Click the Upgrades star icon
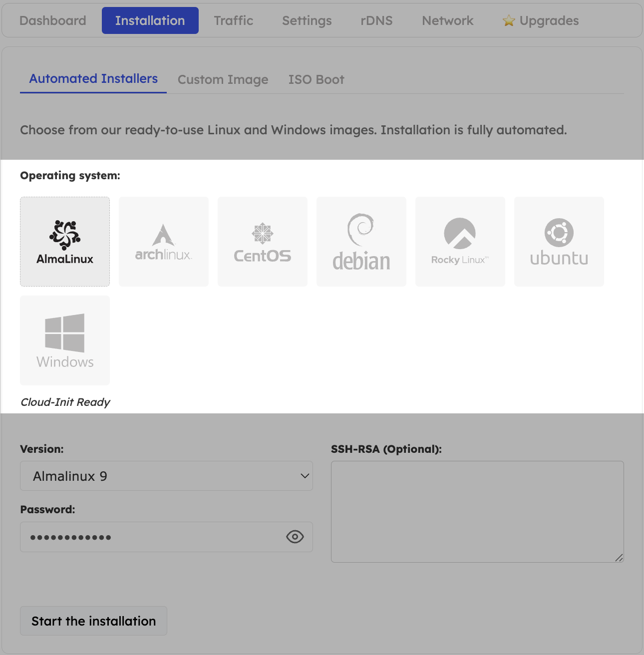The width and height of the screenshot is (644, 655). [508, 20]
